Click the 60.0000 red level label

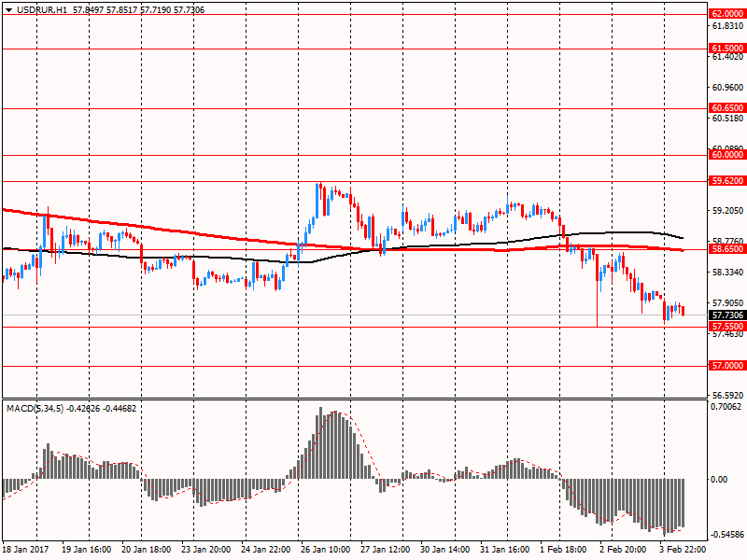pyautogui.click(x=726, y=156)
